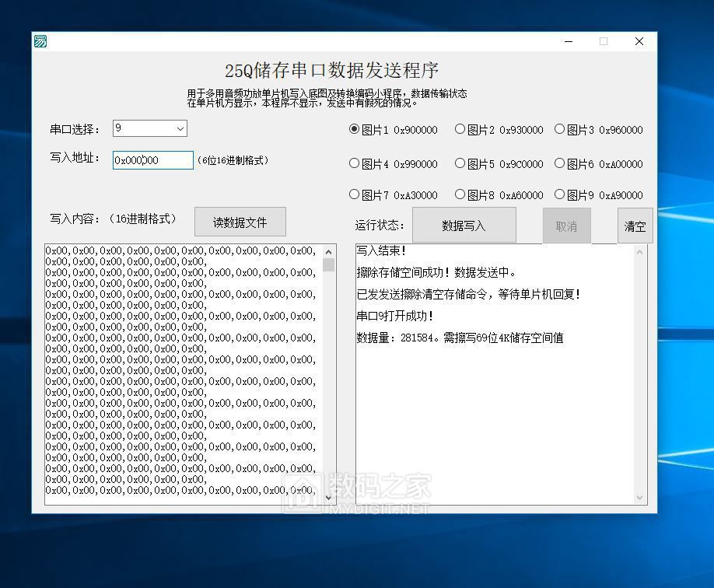
Task: Open the 串口选择 COM port dropdown
Action: click(x=180, y=128)
